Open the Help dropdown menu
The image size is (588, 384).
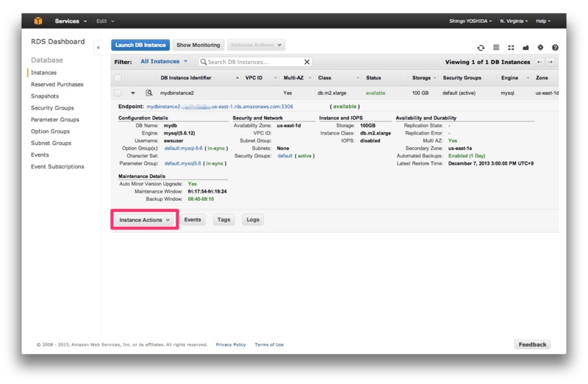(543, 21)
